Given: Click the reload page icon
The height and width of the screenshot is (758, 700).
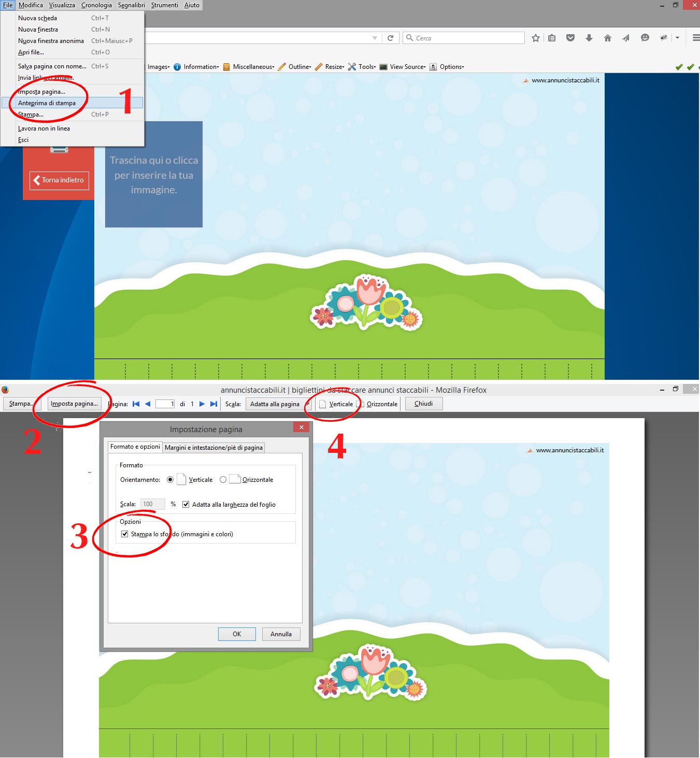Looking at the screenshot, I should tap(390, 38).
